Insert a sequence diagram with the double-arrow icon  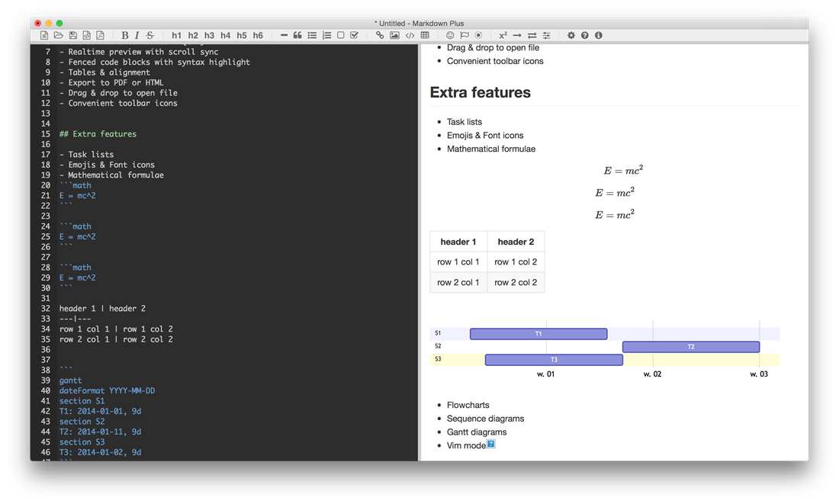[532, 36]
